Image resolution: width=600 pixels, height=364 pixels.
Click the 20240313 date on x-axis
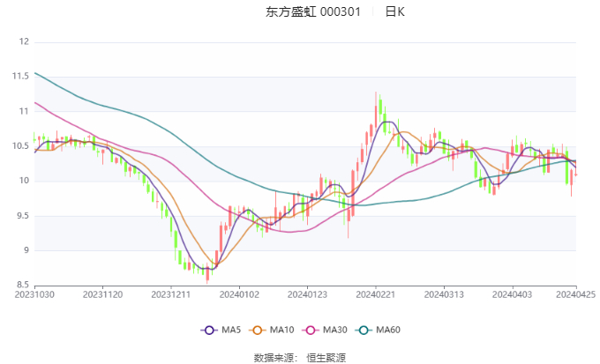tap(443, 295)
